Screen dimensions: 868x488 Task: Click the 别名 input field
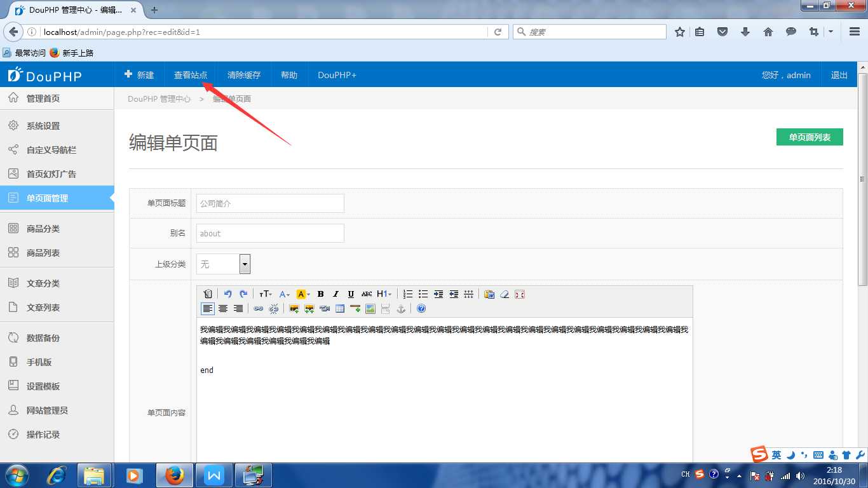tap(270, 233)
